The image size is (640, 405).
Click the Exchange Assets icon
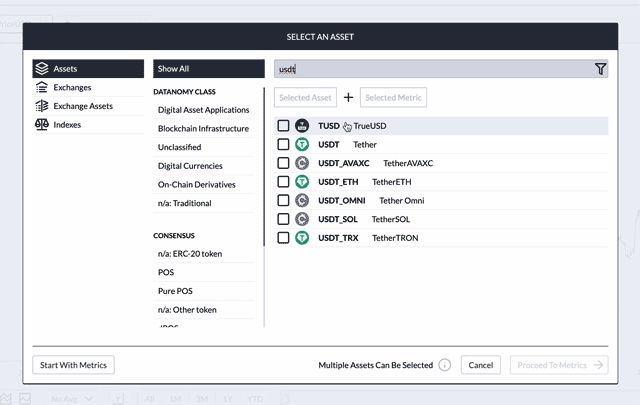click(x=42, y=106)
